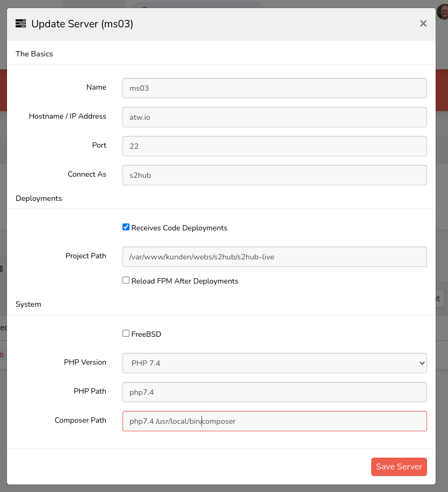Disable Receives Code Deployments checkbox
This screenshot has height=492, width=448.
click(126, 227)
